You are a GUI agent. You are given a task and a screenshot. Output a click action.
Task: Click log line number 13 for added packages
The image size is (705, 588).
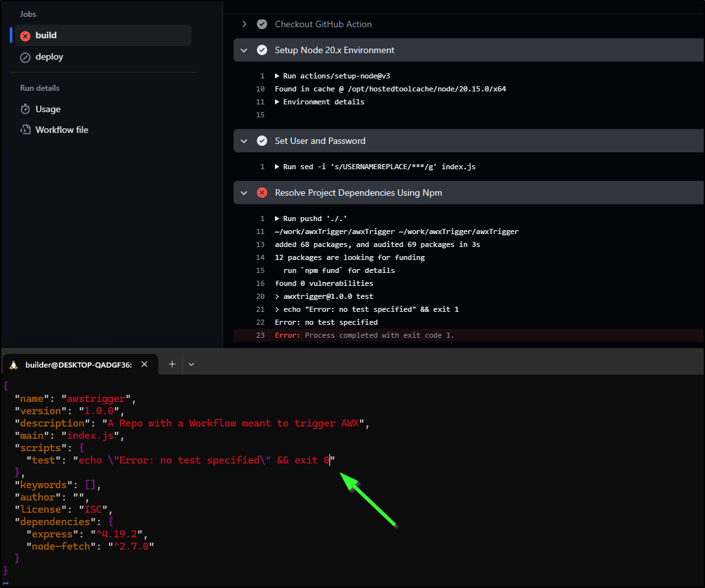[x=260, y=244]
